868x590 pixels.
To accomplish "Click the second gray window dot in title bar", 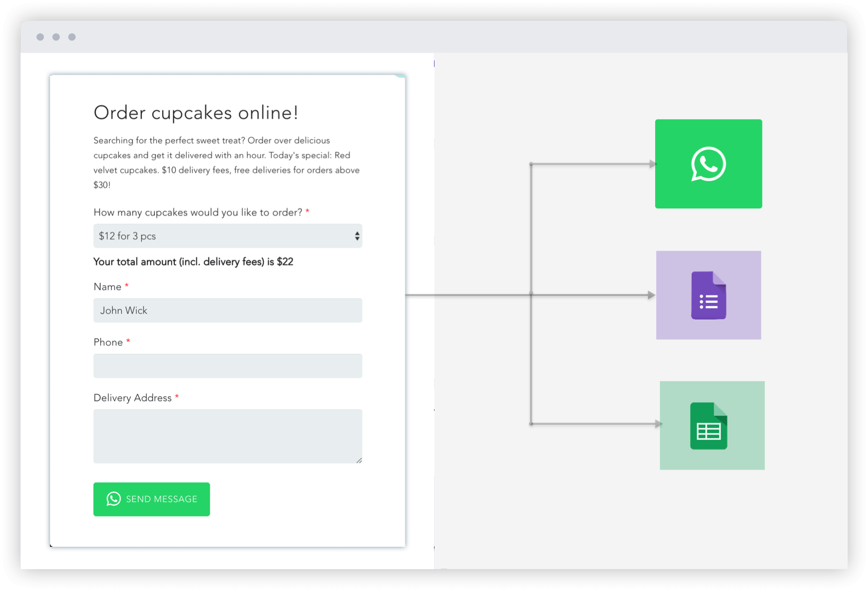I will (x=56, y=37).
